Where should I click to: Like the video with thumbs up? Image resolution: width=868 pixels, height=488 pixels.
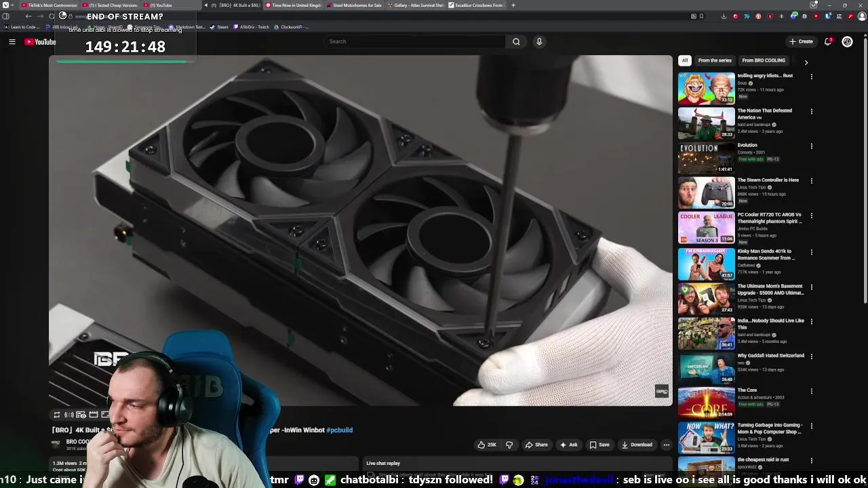pyautogui.click(x=481, y=445)
